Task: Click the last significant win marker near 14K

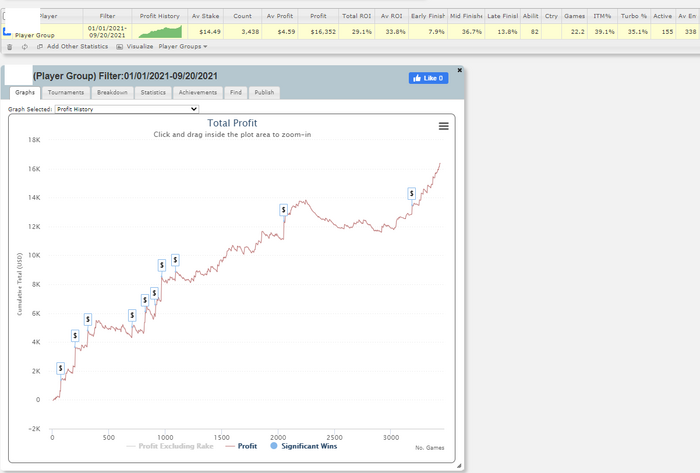Action: 412,194
